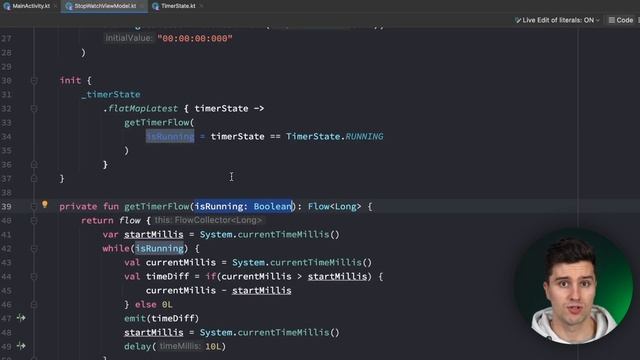Fold the timeDiff if-expression on line 44
The height and width of the screenshot is (360, 640).
click(34, 277)
